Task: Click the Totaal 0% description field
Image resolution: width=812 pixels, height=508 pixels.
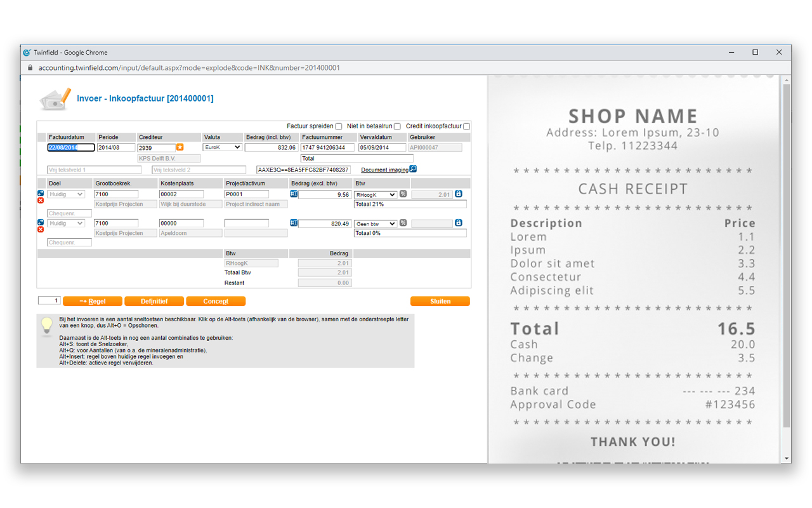Action: 410,234
